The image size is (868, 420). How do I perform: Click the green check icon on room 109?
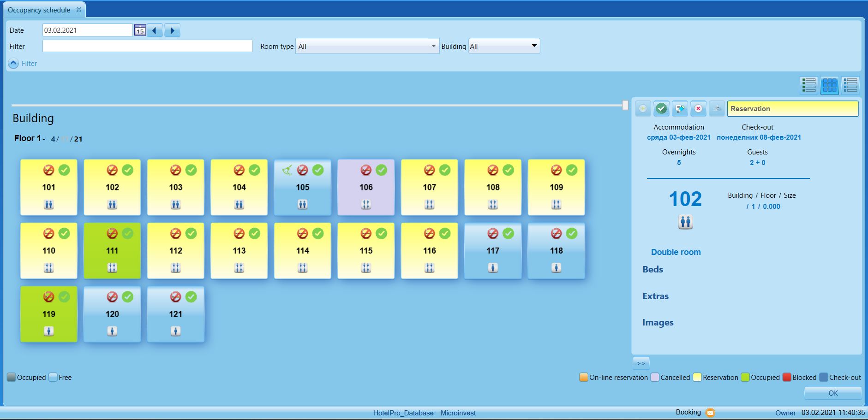click(x=572, y=170)
